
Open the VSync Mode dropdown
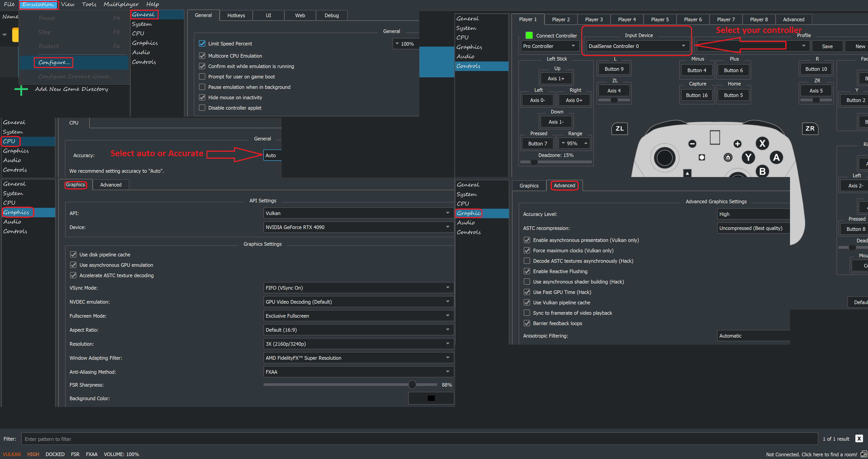(x=358, y=288)
